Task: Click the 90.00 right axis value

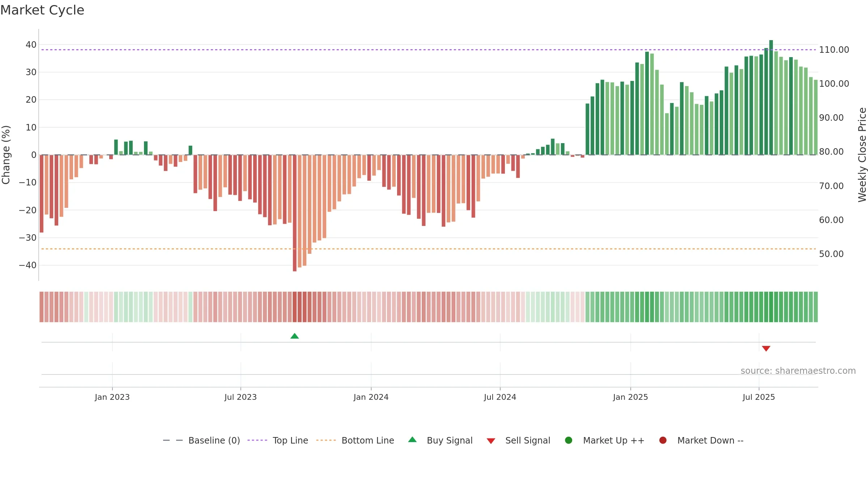Action: click(831, 117)
